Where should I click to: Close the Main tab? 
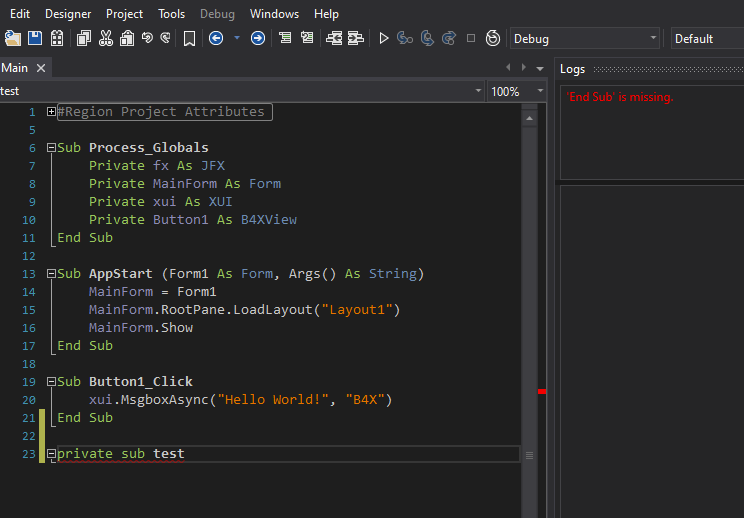coord(41,68)
